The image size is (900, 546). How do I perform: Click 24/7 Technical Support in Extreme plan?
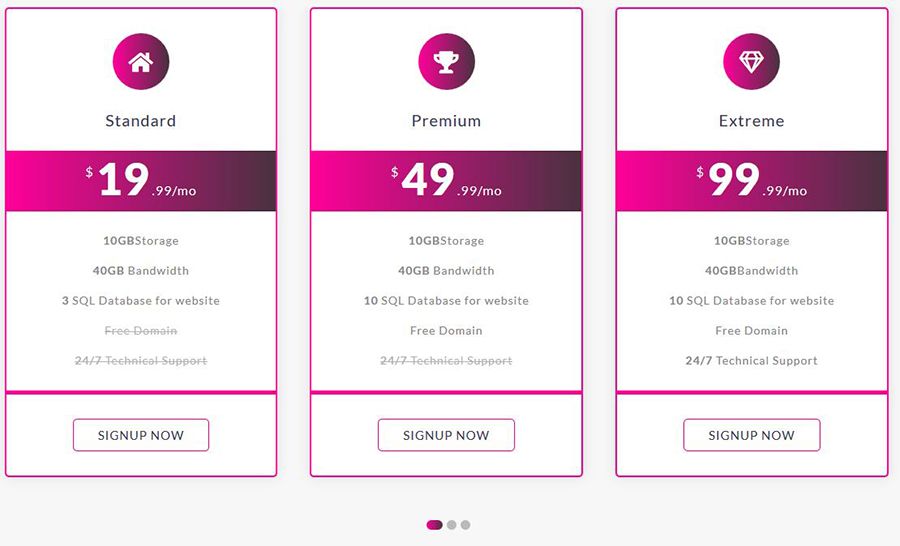click(751, 361)
